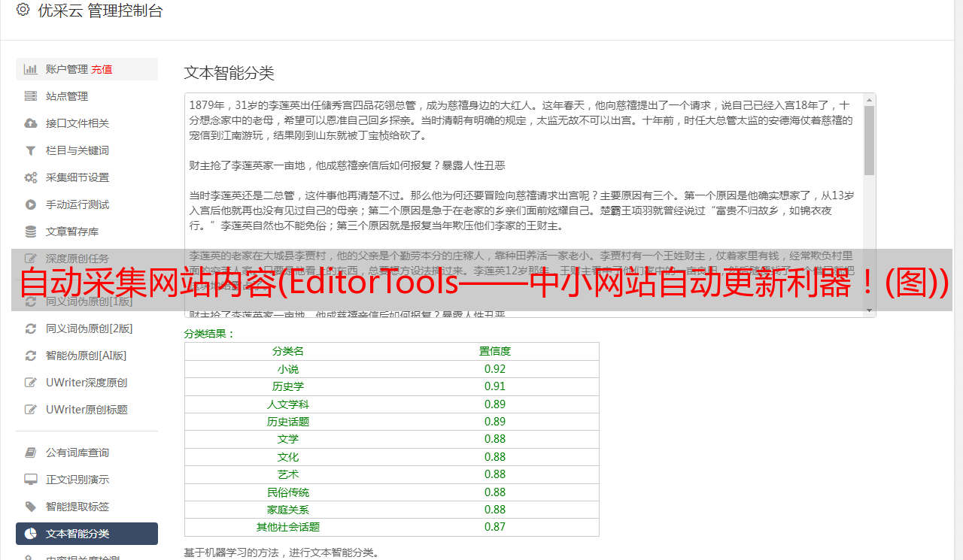Viewport: 963px width, 560px height.
Task: Click the play icon for 手动运行测试
Action: (31, 204)
